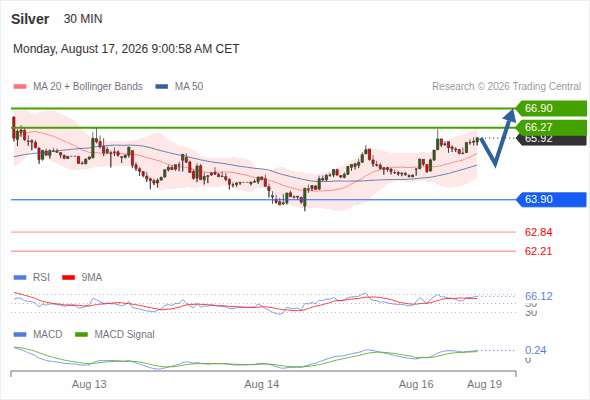Click the MA 20 + Bollinger Bands legend swatch
The image size is (590, 400).
(x=20, y=87)
